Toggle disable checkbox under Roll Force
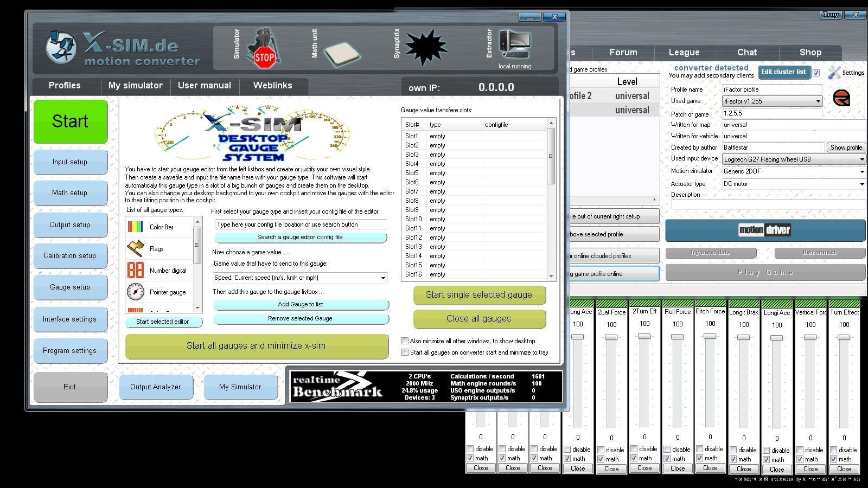The height and width of the screenshot is (488, 868). click(667, 449)
